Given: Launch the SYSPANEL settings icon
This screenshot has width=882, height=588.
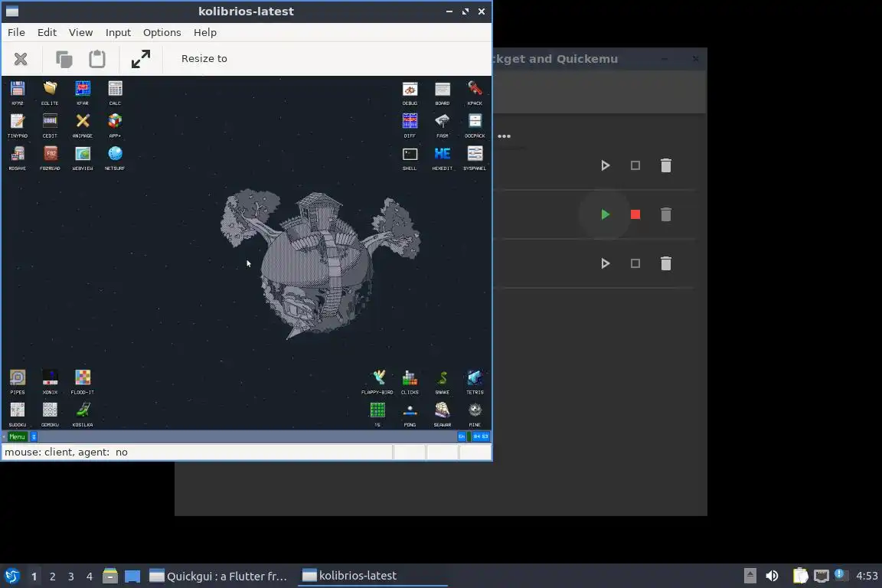Looking at the screenshot, I should pyautogui.click(x=475, y=155).
